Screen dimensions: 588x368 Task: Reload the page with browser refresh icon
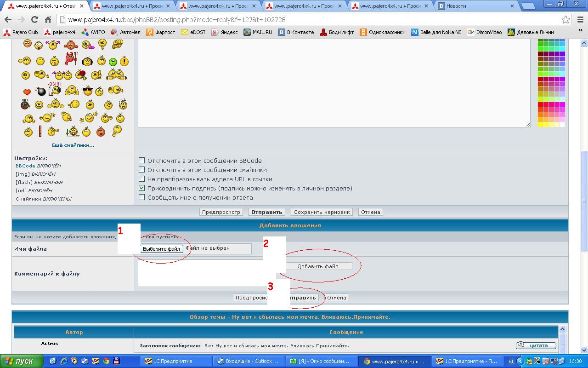[x=34, y=20]
